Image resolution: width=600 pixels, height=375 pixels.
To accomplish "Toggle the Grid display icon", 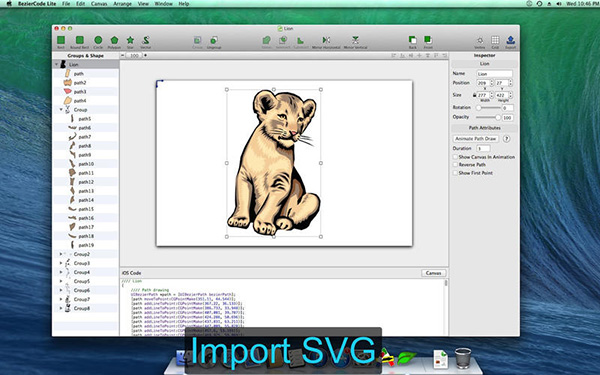I will (x=495, y=40).
